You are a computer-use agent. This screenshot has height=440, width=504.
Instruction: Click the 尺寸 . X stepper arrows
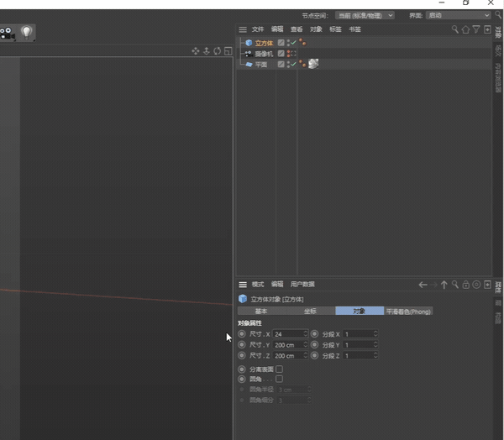click(306, 334)
